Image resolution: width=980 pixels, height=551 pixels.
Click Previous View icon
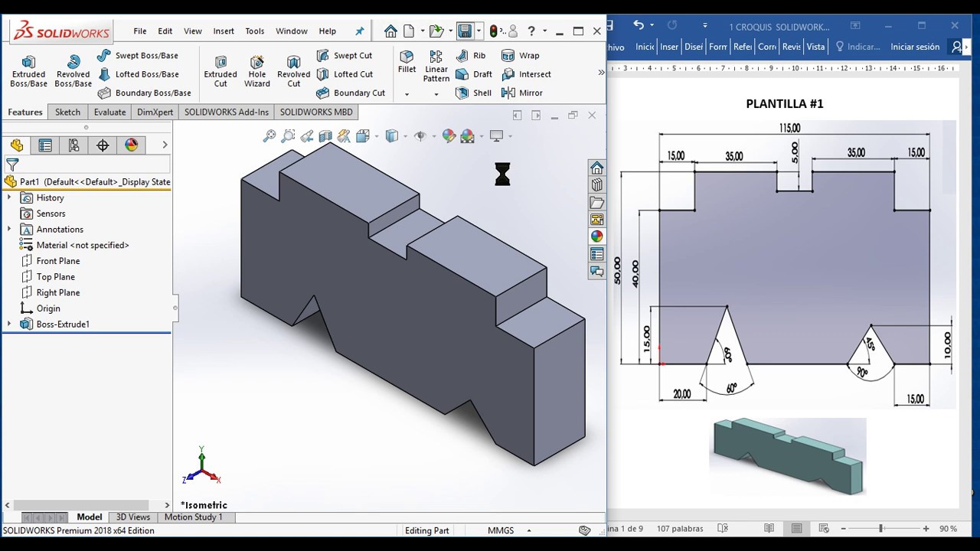tap(307, 136)
